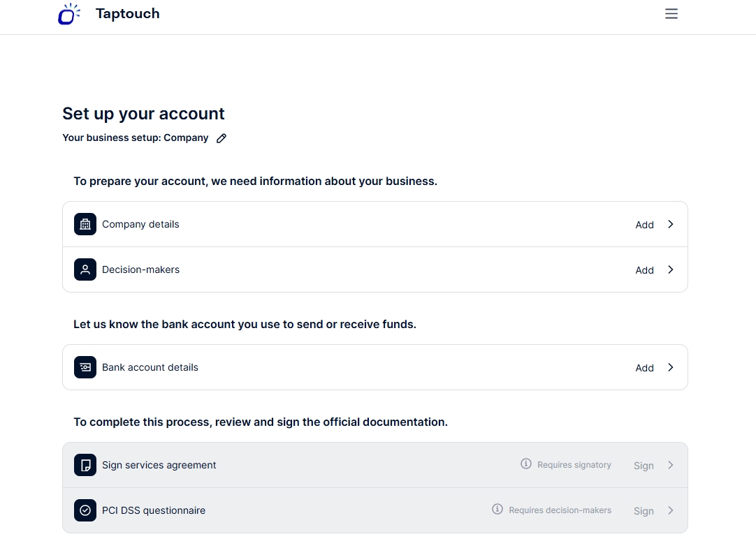
Task: Click the Taptouch logo icon
Action: click(68, 14)
